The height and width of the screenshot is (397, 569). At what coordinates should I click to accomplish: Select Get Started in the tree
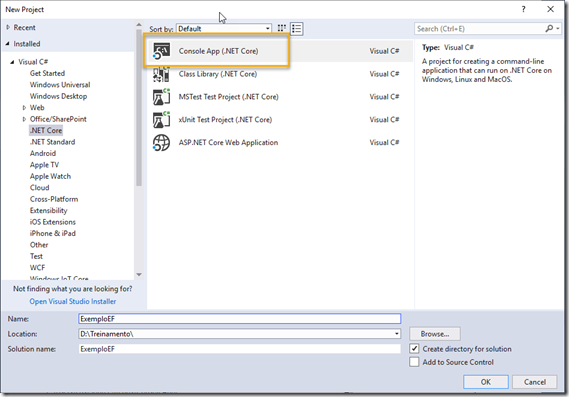point(47,73)
